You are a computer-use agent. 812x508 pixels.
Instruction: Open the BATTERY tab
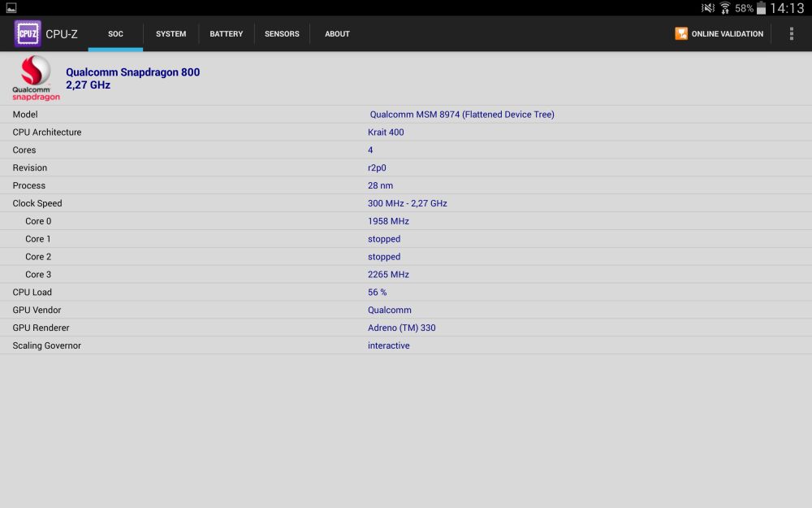pyautogui.click(x=227, y=33)
